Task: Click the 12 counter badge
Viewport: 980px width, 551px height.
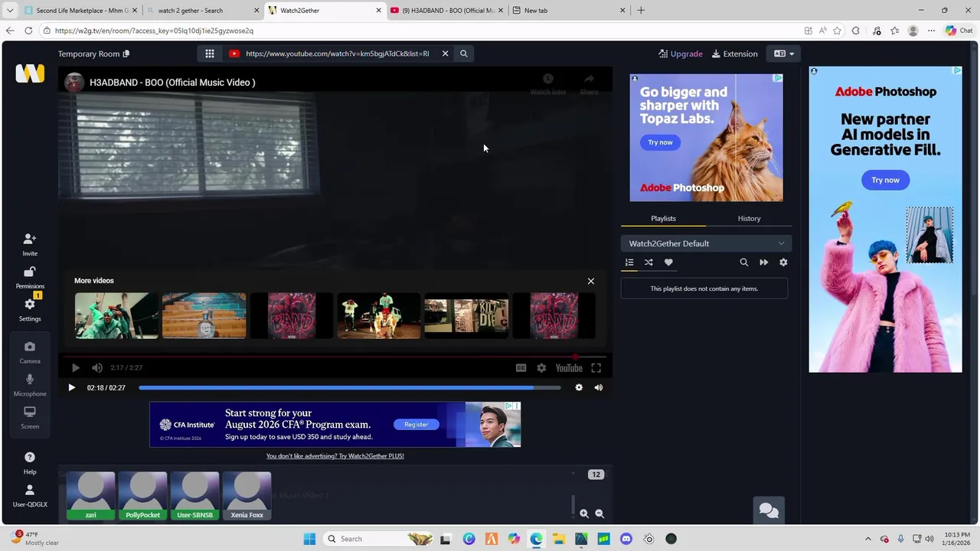Action: click(596, 474)
